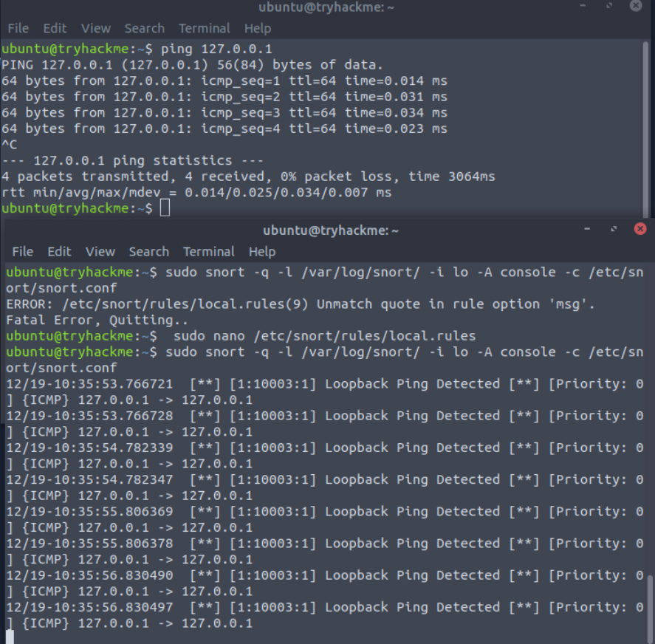Close the snort terminal with red X
The width and height of the screenshot is (655, 644).
(x=640, y=230)
